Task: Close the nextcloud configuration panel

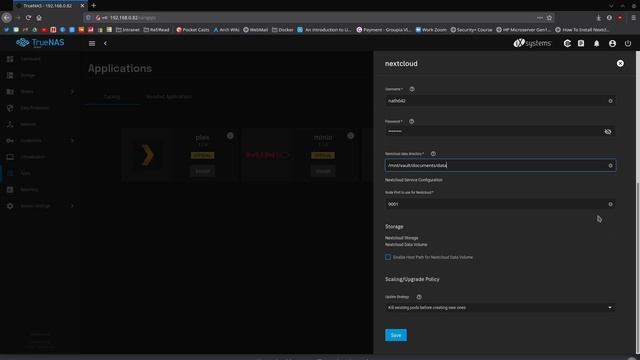Action: pyautogui.click(x=620, y=63)
